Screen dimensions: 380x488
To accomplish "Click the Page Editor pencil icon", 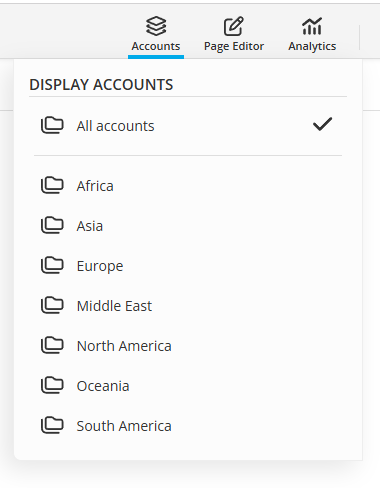I will [234, 26].
